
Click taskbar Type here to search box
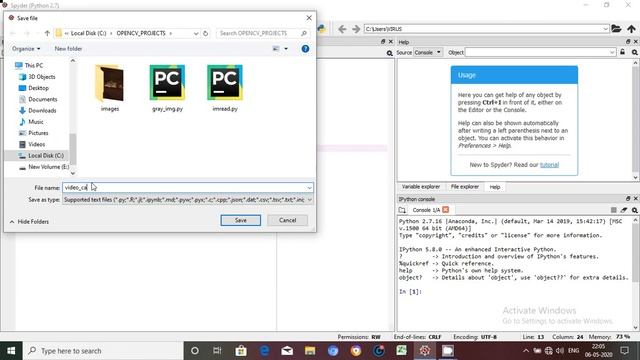point(102,351)
